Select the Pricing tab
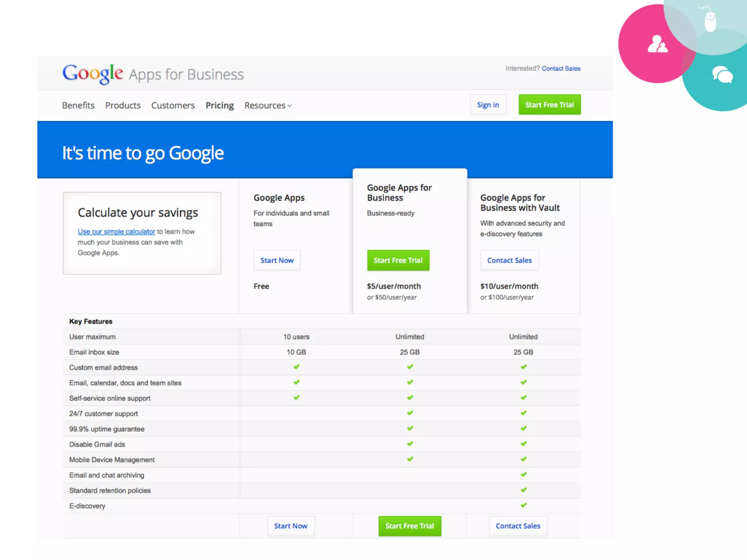 (x=220, y=105)
